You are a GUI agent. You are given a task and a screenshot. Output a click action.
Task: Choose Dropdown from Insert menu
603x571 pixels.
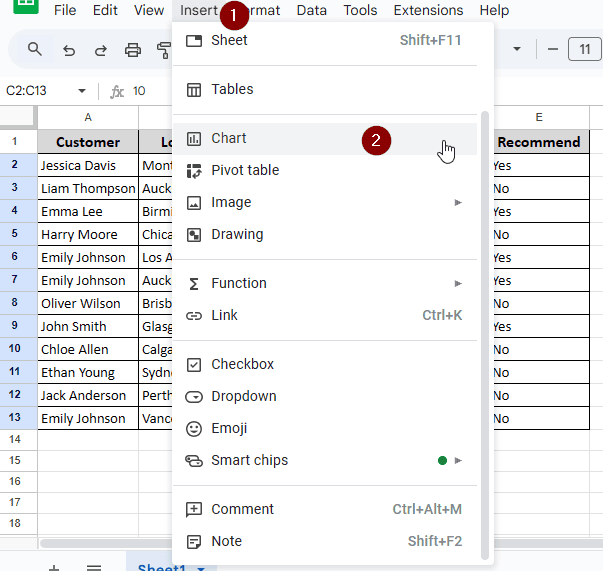325,396
